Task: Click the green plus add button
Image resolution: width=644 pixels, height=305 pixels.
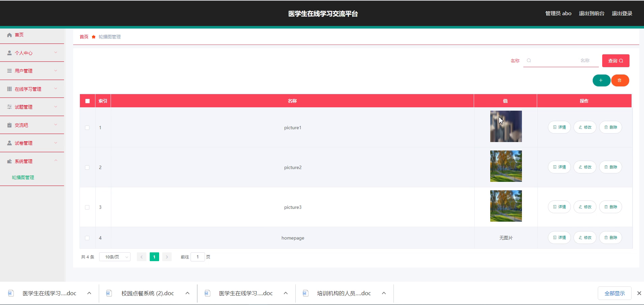Action: [601, 80]
